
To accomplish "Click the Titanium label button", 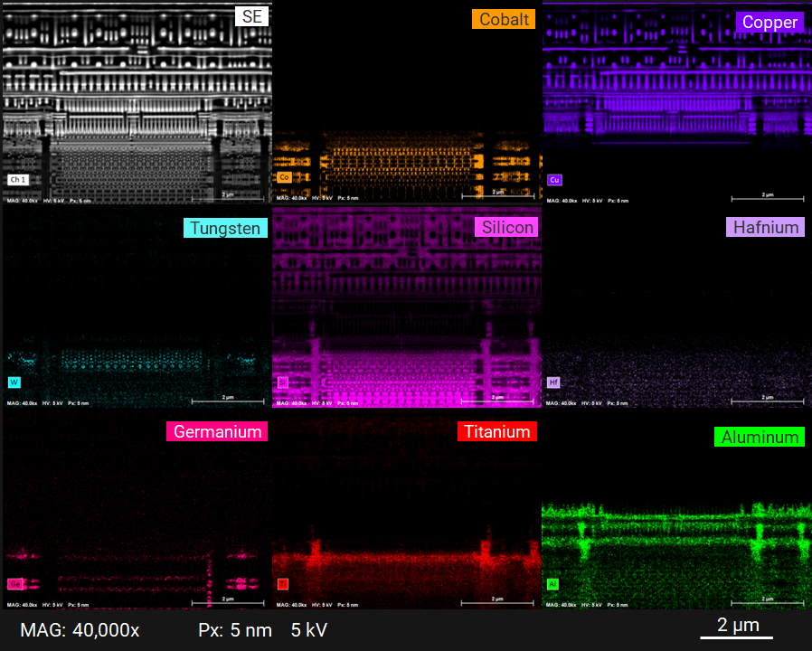I will pyautogui.click(x=497, y=431).
